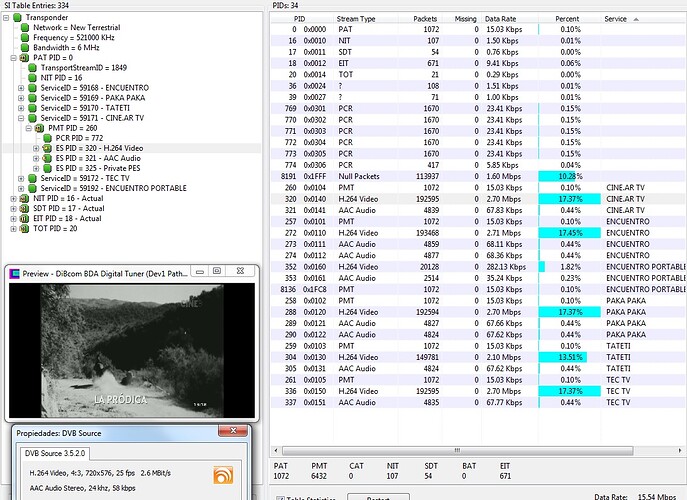
Task: Open the DVB Source 3.5.2.0 tab
Action: tap(55, 454)
